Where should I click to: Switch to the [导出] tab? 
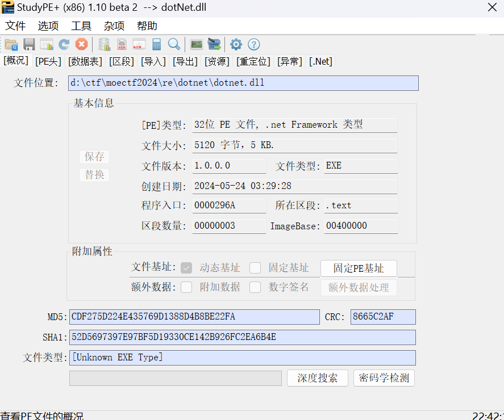tap(185, 61)
